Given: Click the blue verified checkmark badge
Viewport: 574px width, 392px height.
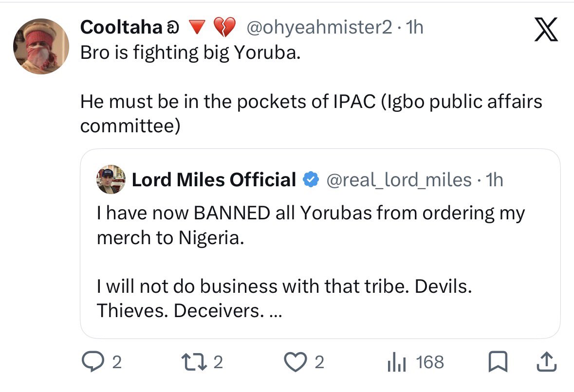Looking at the screenshot, I should tap(311, 180).
